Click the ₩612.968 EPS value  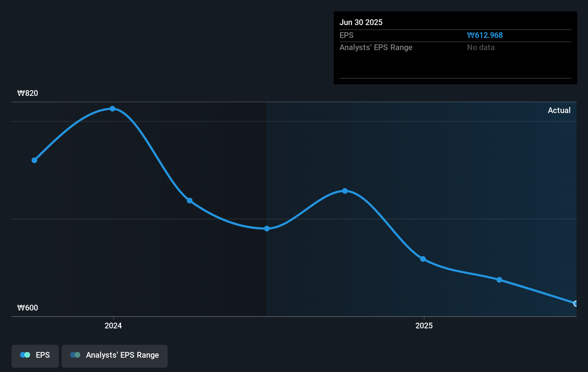(x=485, y=35)
